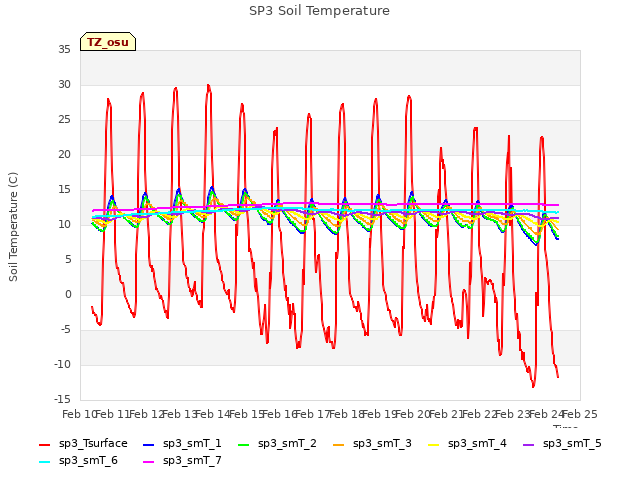This screenshot has width=640, height=480.
Task: Click the 35 y-axis tick label
Action: point(64,50)
